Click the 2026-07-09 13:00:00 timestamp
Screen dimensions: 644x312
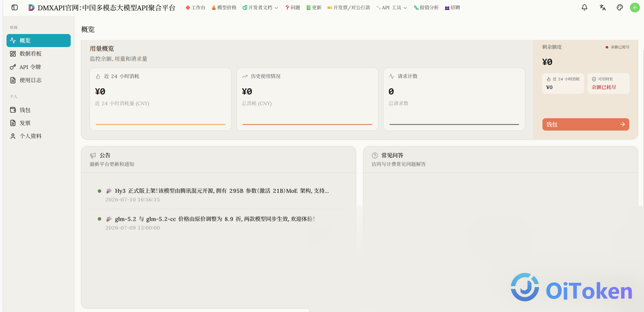[132, 228]
